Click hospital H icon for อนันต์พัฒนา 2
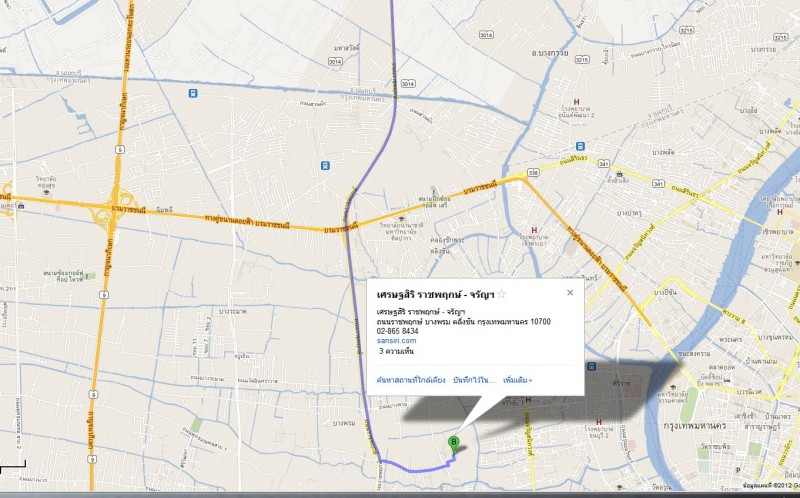Viewport: 800px width, 498px height. pyautogui.click(x=576, y=102)
